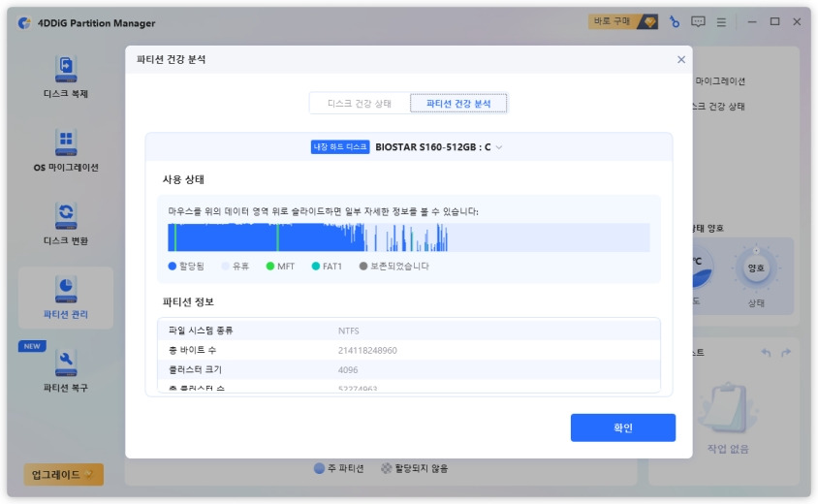Click the 할당되지 않음 legend swatch in background

[386, 468]
